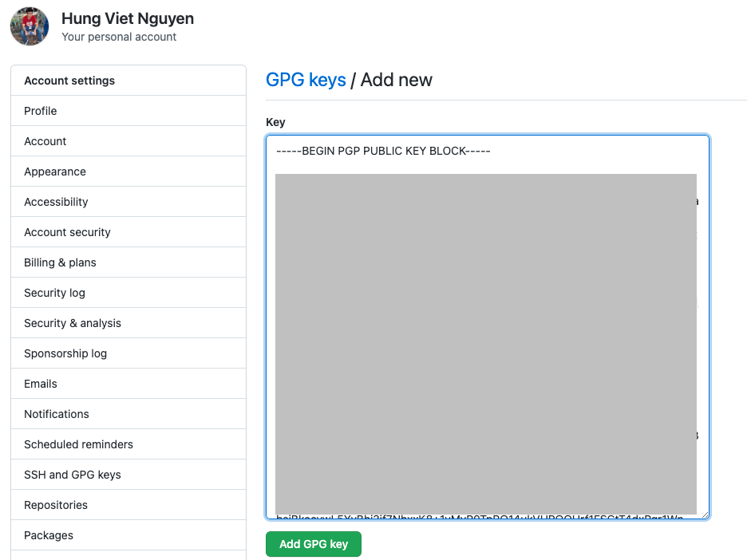Open Profile settings
This screenshot has width=747, height=560.
click(40, 110)
